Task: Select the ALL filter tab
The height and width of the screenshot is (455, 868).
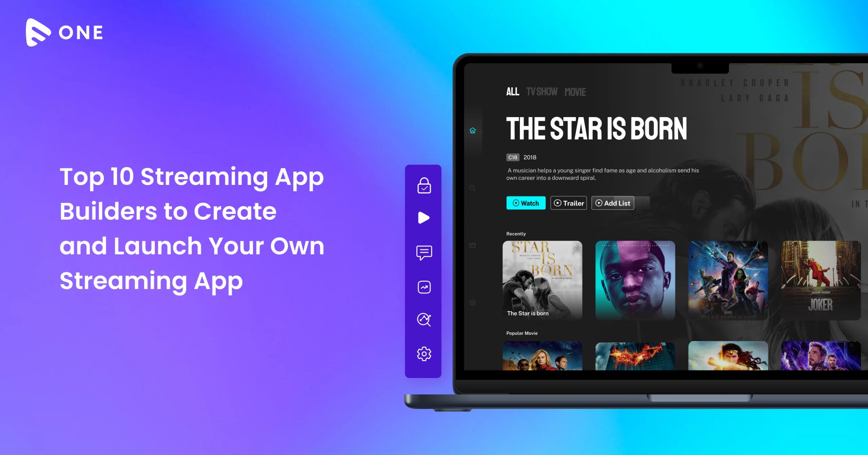Action: 511,92
